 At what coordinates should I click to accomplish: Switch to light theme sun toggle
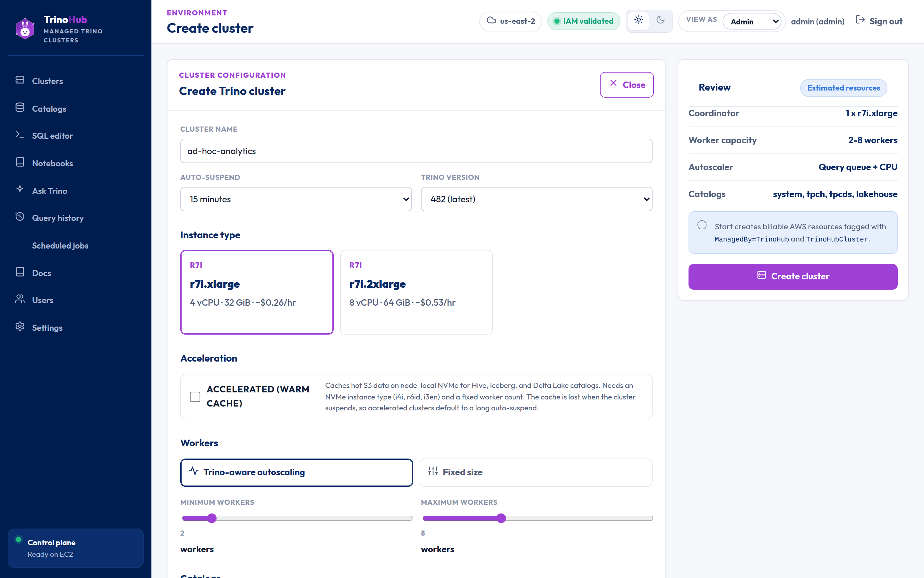pyautogui.click(x=639, y=20)
